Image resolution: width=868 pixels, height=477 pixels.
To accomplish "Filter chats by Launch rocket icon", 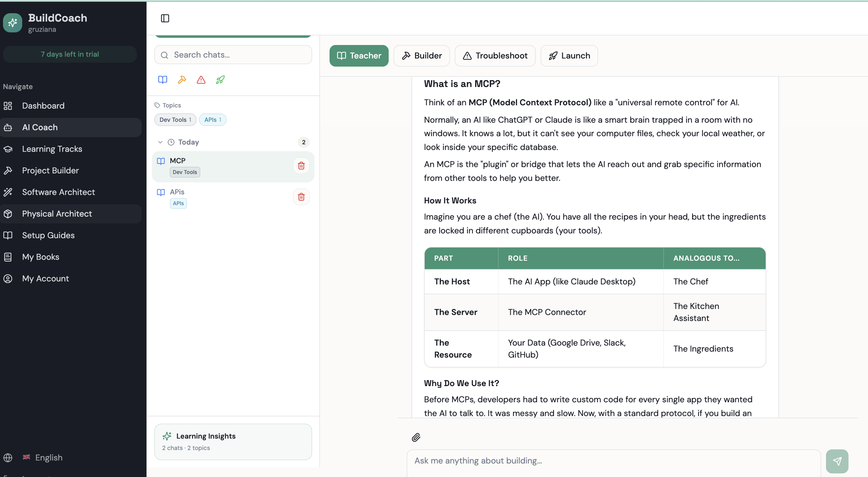I will (x=220, y=80).
